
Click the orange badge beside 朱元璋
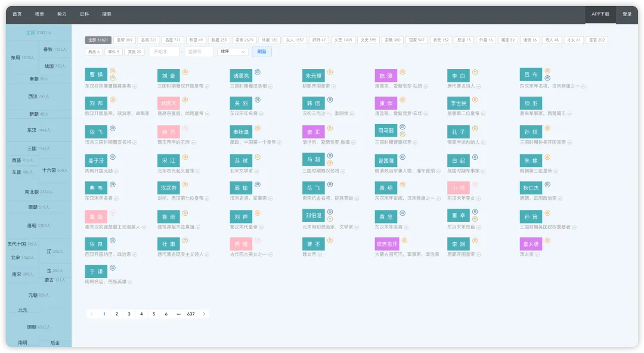point(330,72)
